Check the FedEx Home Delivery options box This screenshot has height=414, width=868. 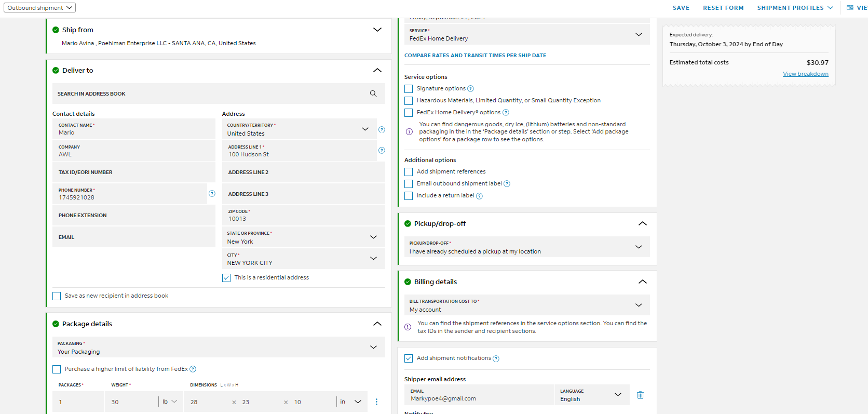[409, 113]
